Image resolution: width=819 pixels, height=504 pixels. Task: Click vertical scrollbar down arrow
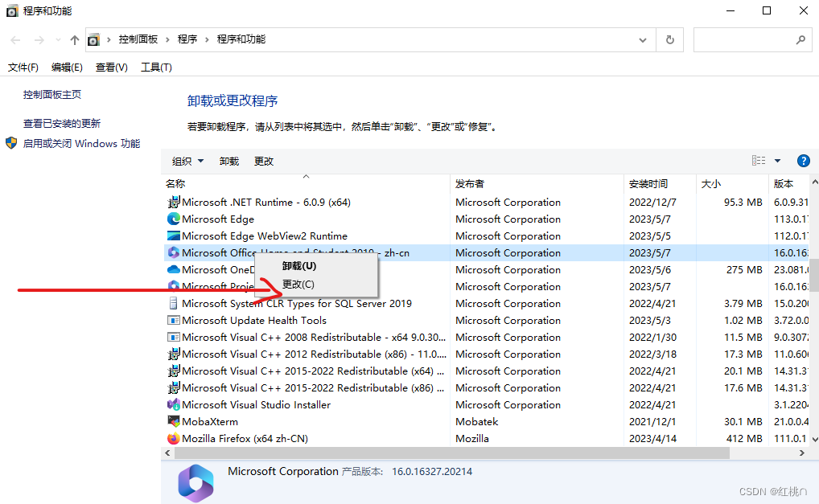[x=814, y=440]
